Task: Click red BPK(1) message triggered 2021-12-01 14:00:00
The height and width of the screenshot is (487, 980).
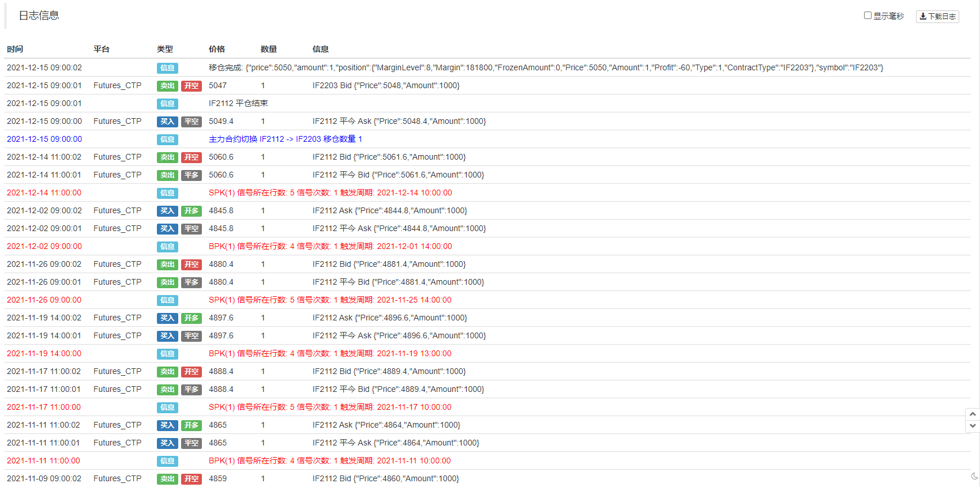Action: tap(330, 246)
